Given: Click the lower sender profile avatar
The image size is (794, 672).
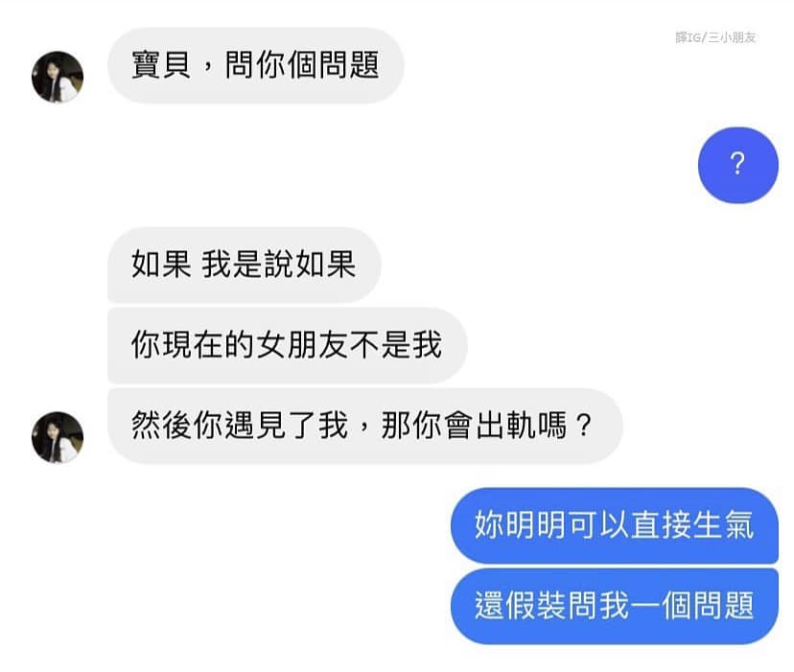Looking at the screenshot, I should click(58, 437).
